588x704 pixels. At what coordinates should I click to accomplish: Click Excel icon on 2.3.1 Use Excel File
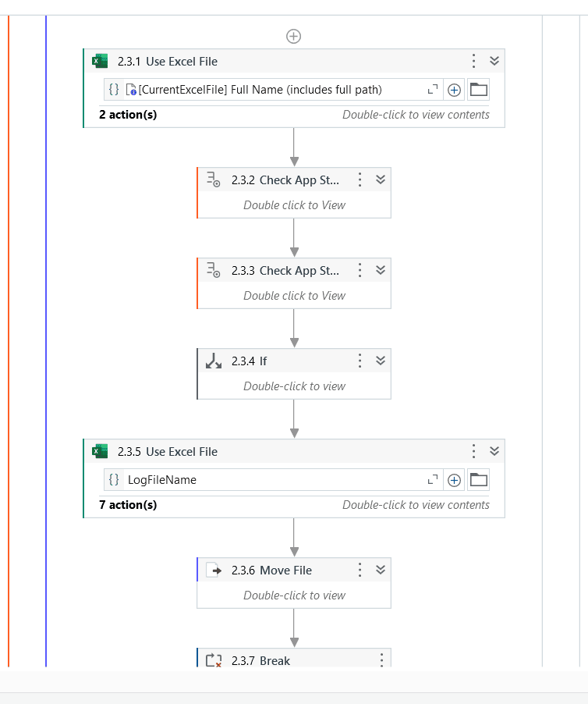coord(100,61)
